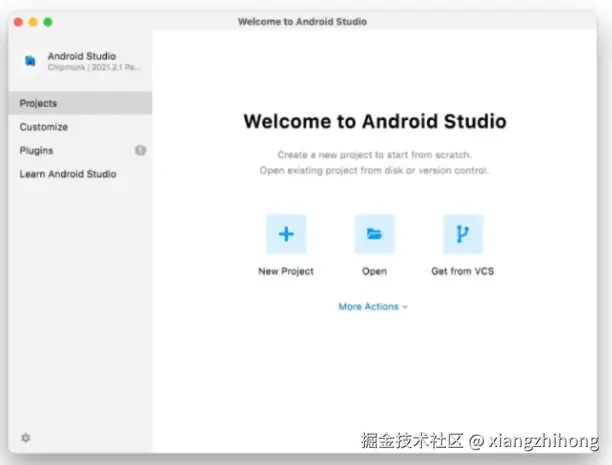Minimize the window with the yellow button
The image size is (612, 465).
click(x=33, y=22)
